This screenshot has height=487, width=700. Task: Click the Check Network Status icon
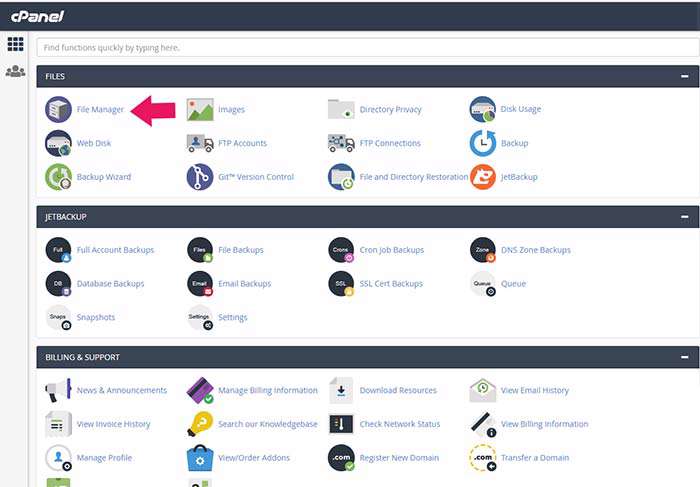coord(341,424)
